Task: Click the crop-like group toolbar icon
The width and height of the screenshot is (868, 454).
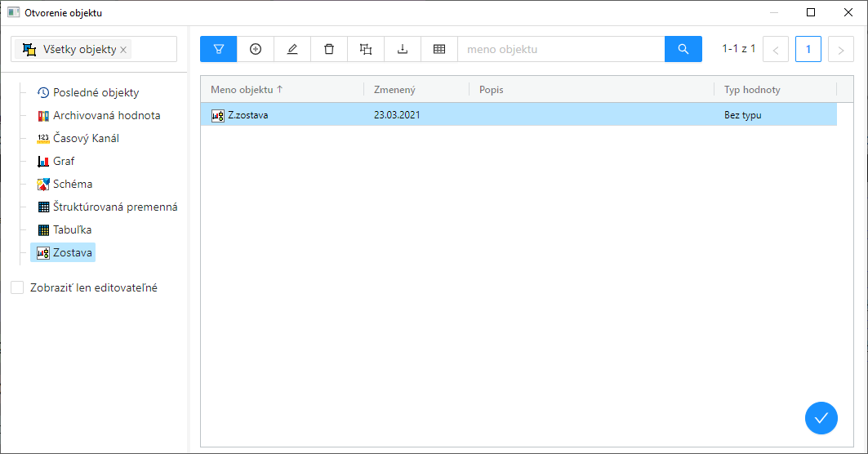Action: click(x=366, y=49)
